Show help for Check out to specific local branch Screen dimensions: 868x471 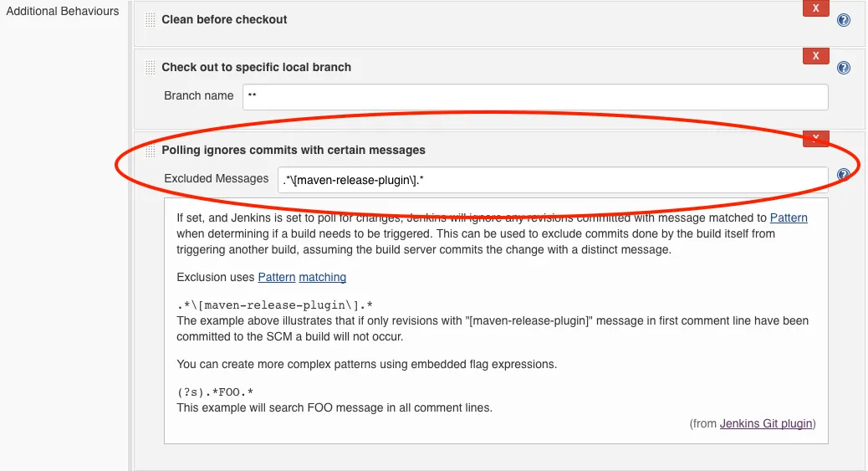pos(844,68)
